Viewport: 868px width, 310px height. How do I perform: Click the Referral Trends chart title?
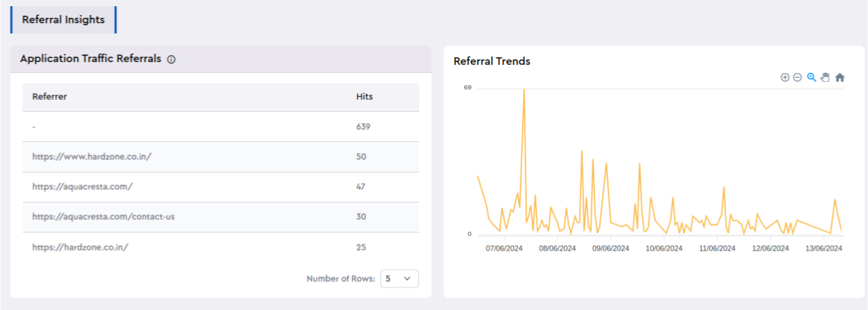click(x=492, y=61)
